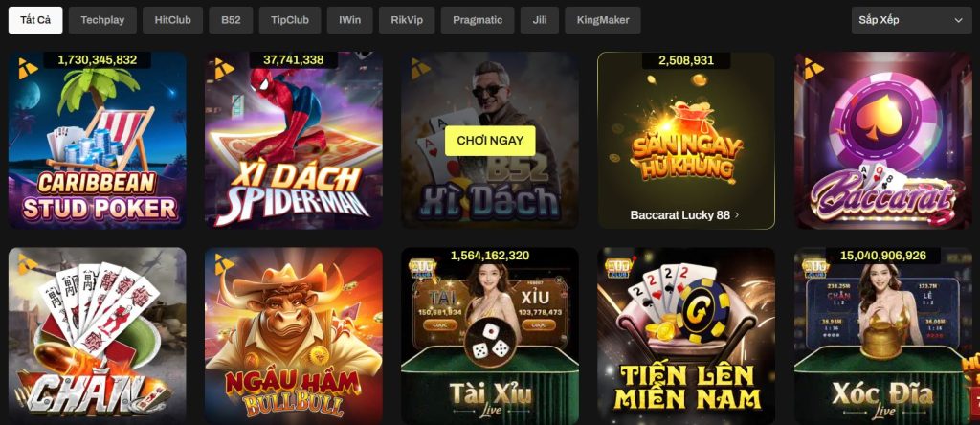Viewport: 980px width, 425px height.
Task: Click the yellow logo badge on Ngầu Hầm Bull Bull
Action: [x=224, y=264]
